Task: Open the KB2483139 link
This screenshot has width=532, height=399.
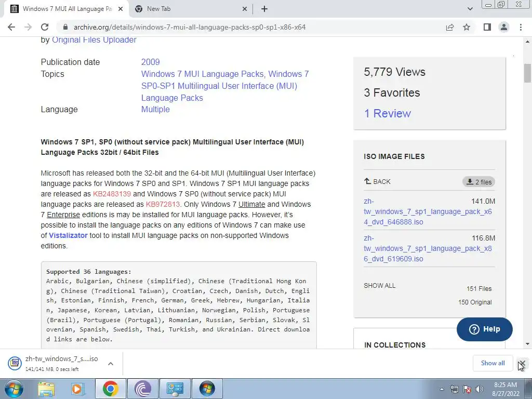Action: click(112, 194)
